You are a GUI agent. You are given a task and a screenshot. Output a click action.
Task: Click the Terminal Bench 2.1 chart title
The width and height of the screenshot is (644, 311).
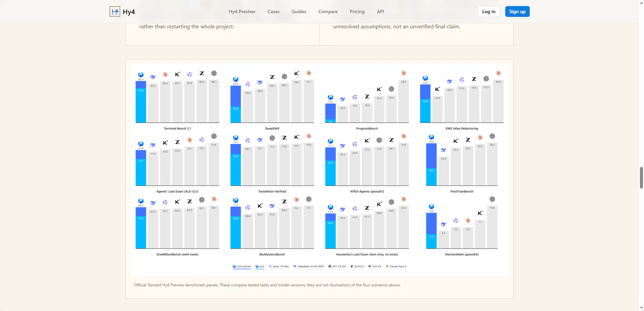(177, 129)
